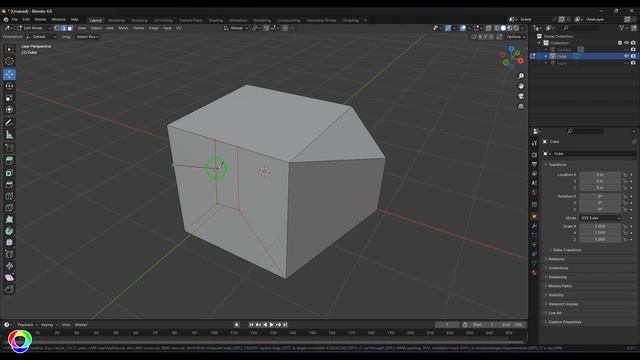Select the Move tool in the left toolbar
Viewport: 640px width, 360px height.
[x=9, y=74]
